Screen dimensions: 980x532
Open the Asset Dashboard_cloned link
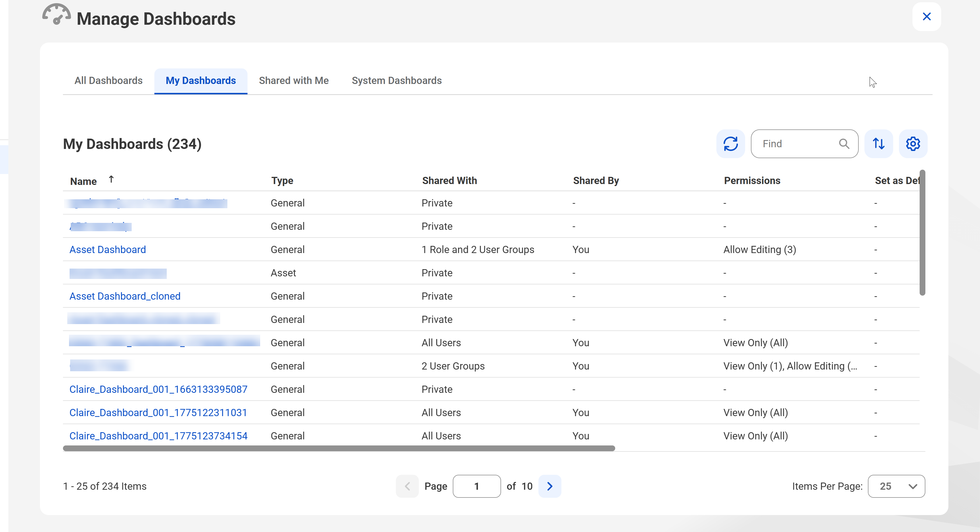[125, 296]
